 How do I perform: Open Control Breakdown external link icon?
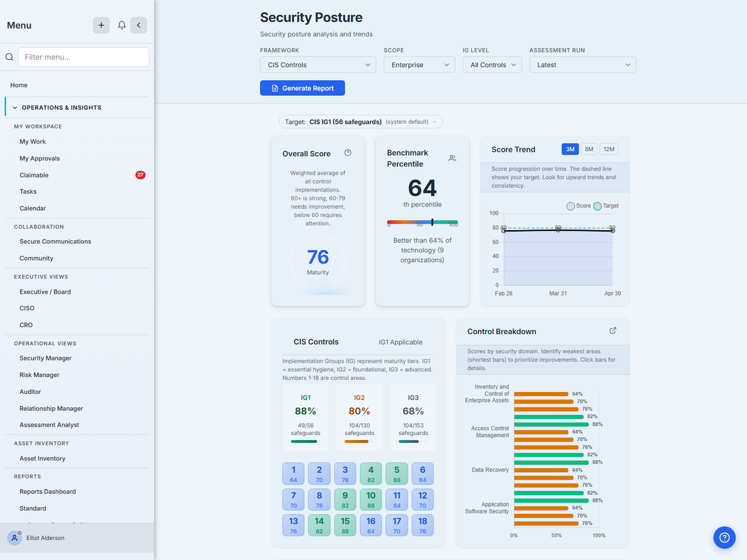pyautogui.click(x=613, y=330)
